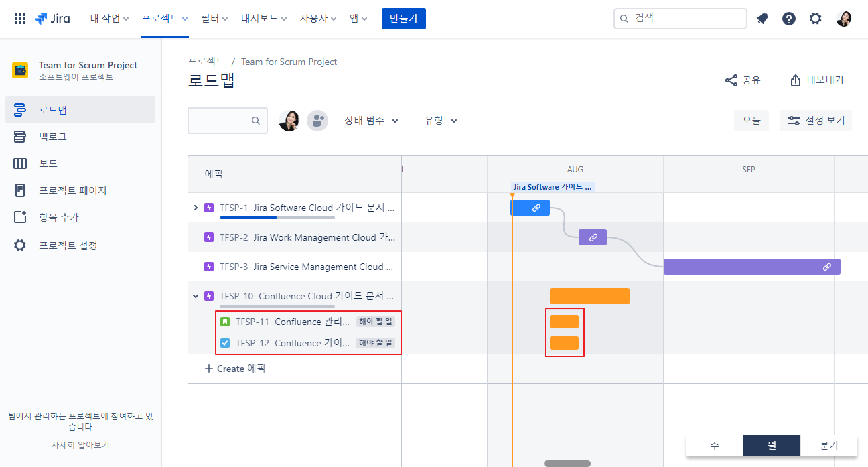Viewport: 868px width, 467px height.
Task: Switch timeline to week (주) view
Action: (715, 446)
